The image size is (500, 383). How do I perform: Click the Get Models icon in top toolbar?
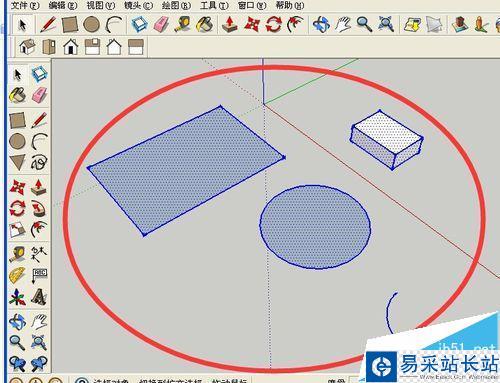click(460, 25)
